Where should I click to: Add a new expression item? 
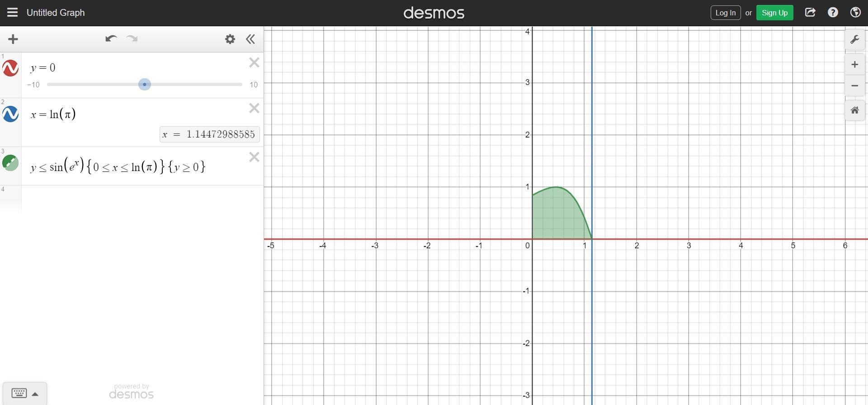pos(13,39)
